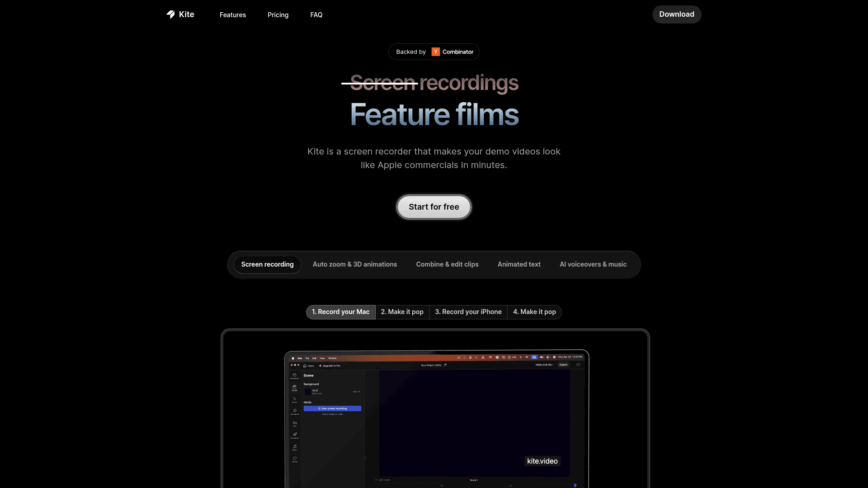The width and height of the screenshot is (868, 488).
Task: Open the 1080p (Full HD) resolution dropdown
Action: [544, 365]
